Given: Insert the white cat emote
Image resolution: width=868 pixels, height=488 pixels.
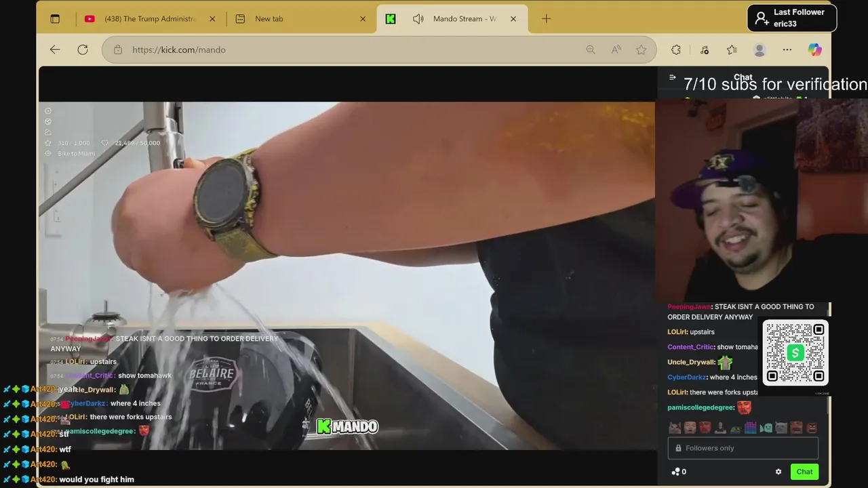Looking at the screenshot, I should (x=675, y=428).
